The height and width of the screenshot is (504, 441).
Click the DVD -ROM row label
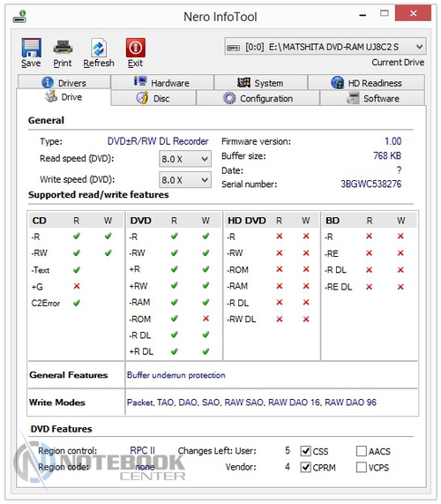139,320
